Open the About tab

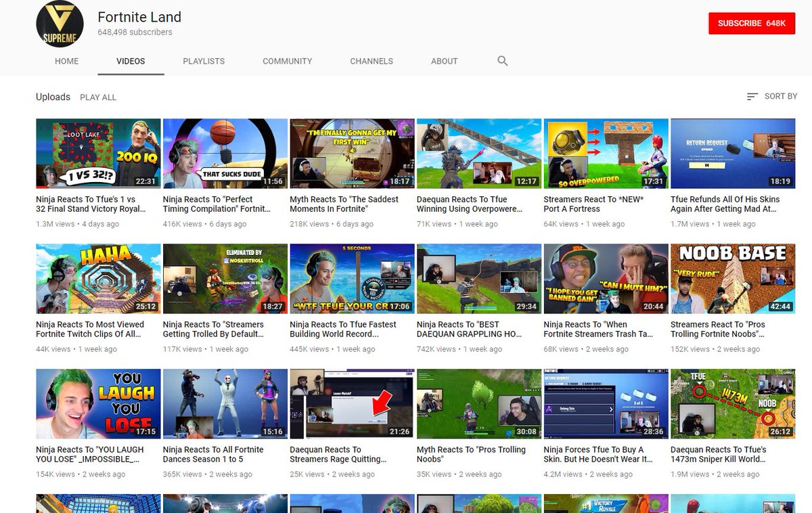(x=445, y=61)
